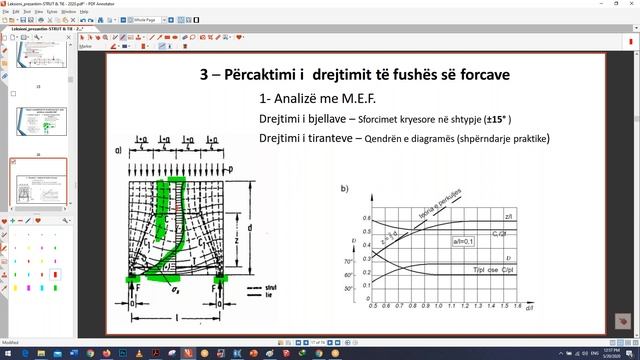Select the Line drawing tool

point(151,38)
